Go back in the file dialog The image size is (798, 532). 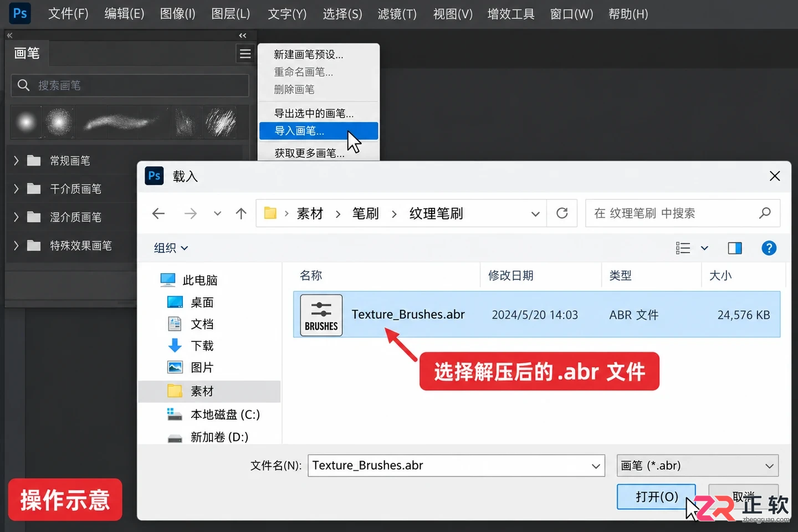158,213
